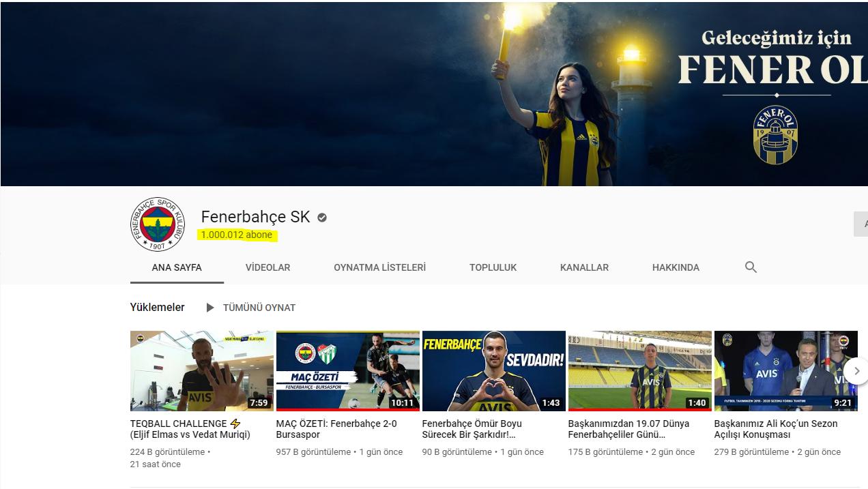Select the KANALLAR tab
Image resolution: width=868 pixels, height=489 pixels.
point(584,267)
